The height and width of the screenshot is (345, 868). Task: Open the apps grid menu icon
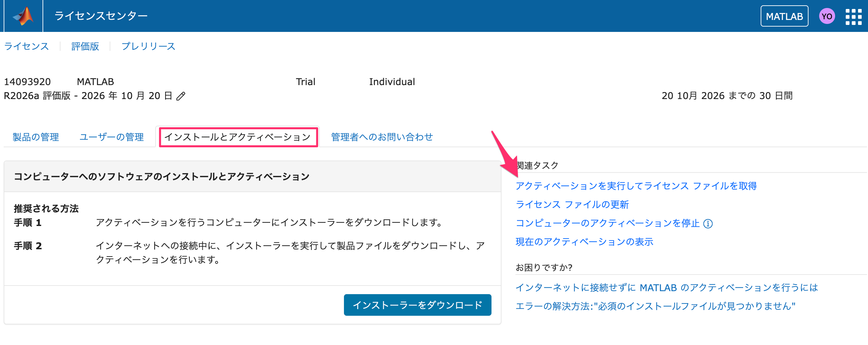853,17
